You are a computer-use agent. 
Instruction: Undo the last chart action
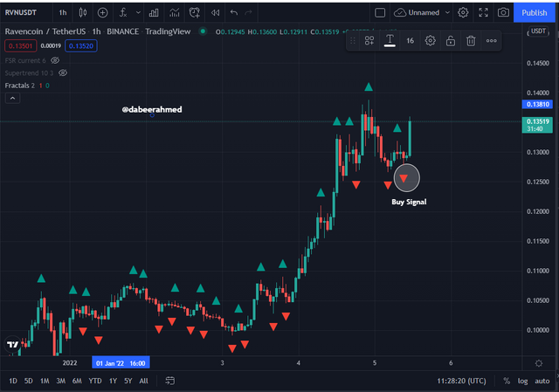[x=234, y=13]
